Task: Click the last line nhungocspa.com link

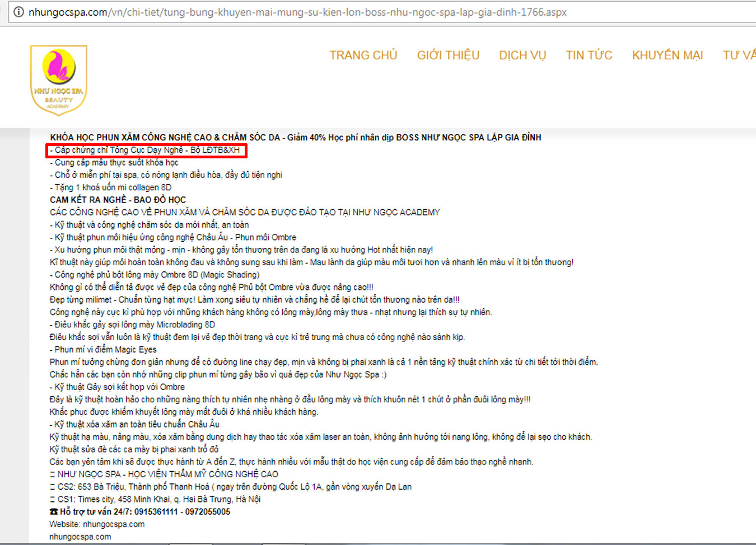Action: pyautogui.click(x=80, y=537)
